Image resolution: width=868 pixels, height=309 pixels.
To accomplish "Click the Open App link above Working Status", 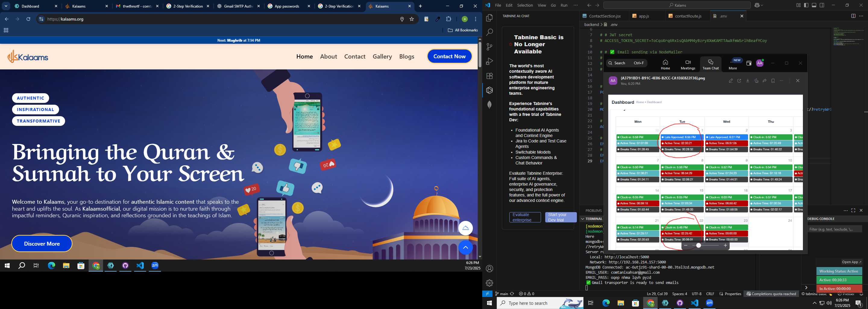I will (x=851, y=262).
